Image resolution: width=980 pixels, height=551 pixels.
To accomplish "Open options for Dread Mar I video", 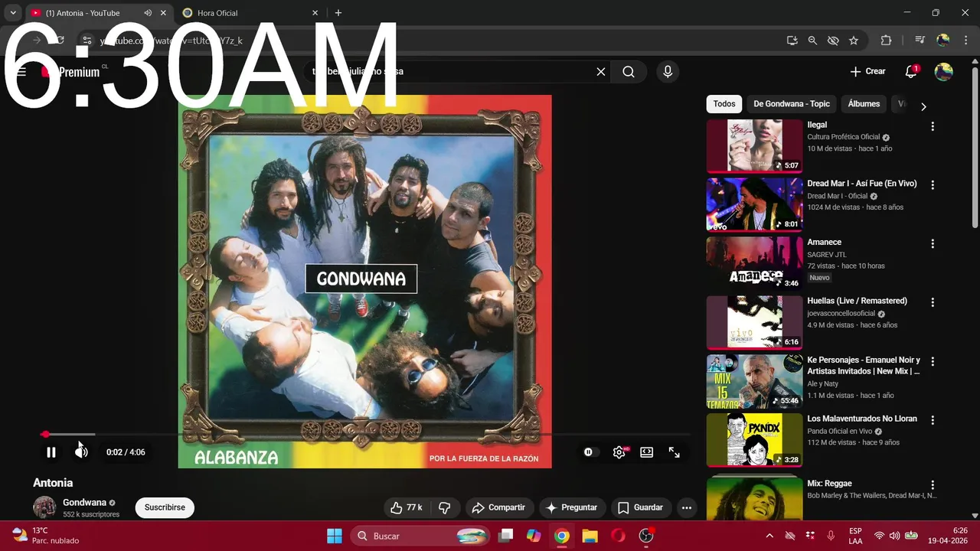I will [933, 185].
